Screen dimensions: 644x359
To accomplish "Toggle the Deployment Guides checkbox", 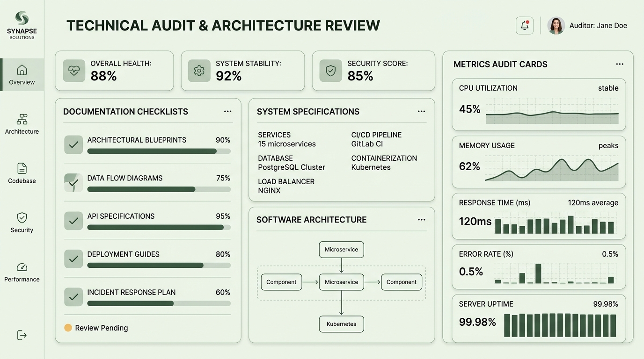I will point(73,259).
